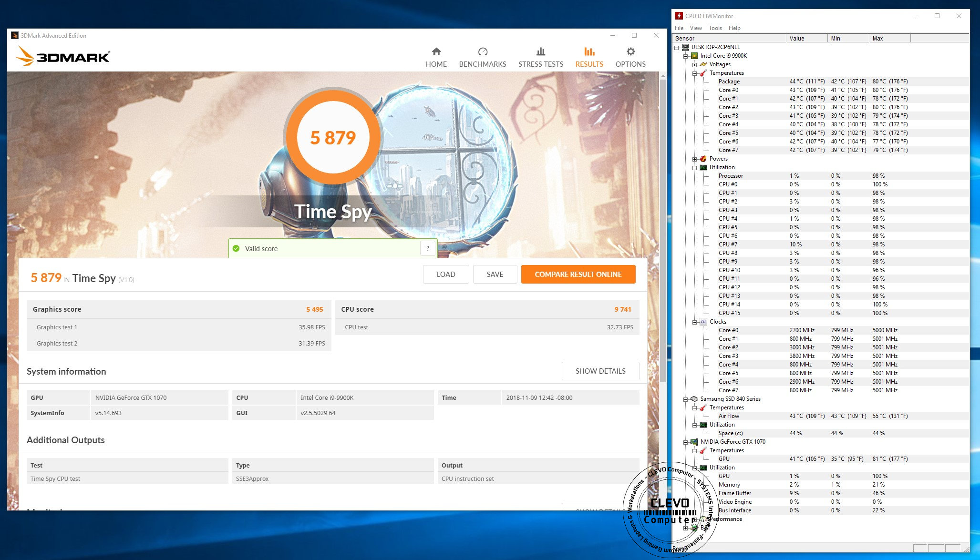Click the Min column header in HWMonitor
This screenshot has width=980, height=560.
coord(848,38)
